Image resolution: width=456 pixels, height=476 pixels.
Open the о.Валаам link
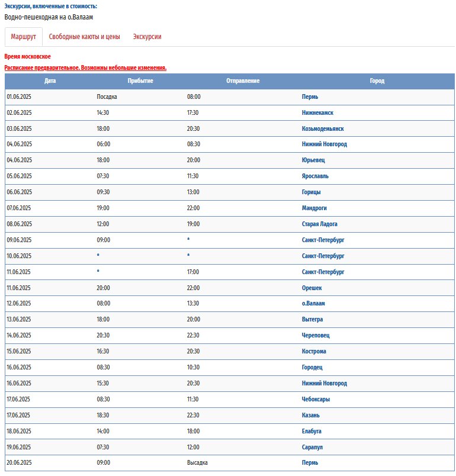(313, 303)
